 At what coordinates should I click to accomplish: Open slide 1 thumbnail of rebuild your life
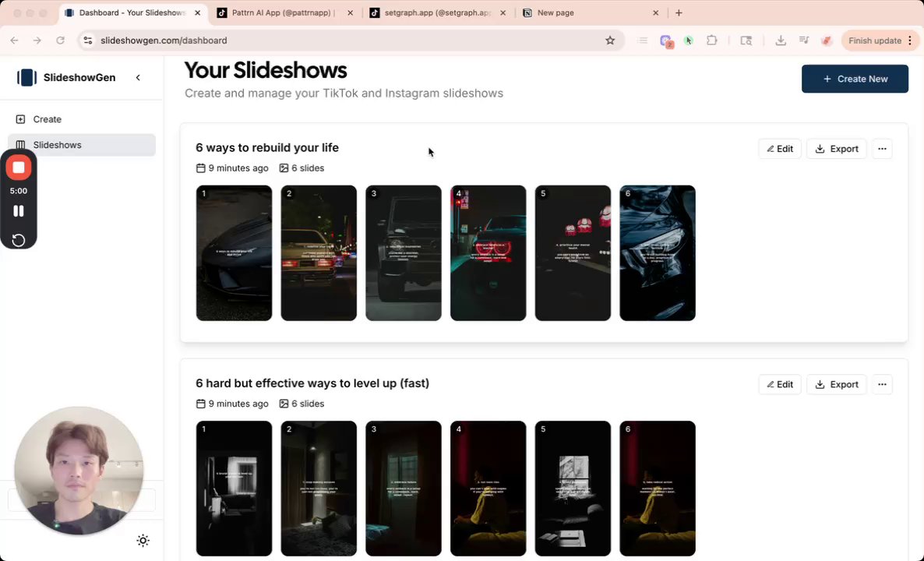pyautogui.click(x=234, y=253)
